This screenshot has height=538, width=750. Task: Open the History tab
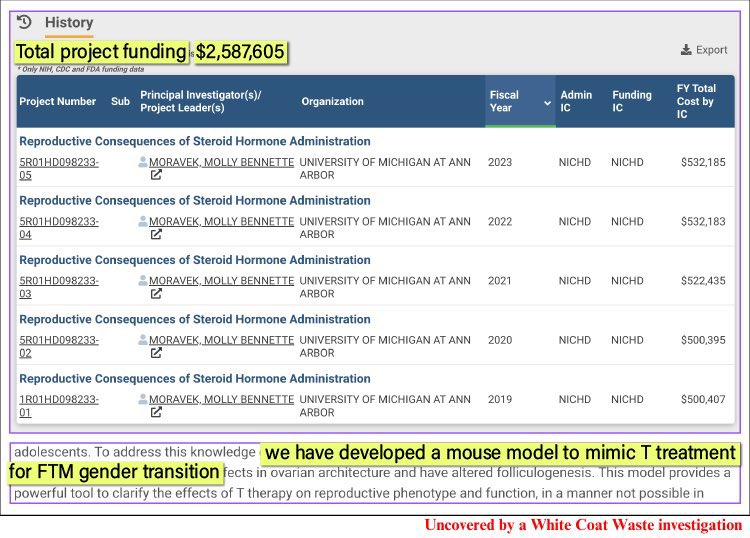pyautogui.click(x=69, y=22)
